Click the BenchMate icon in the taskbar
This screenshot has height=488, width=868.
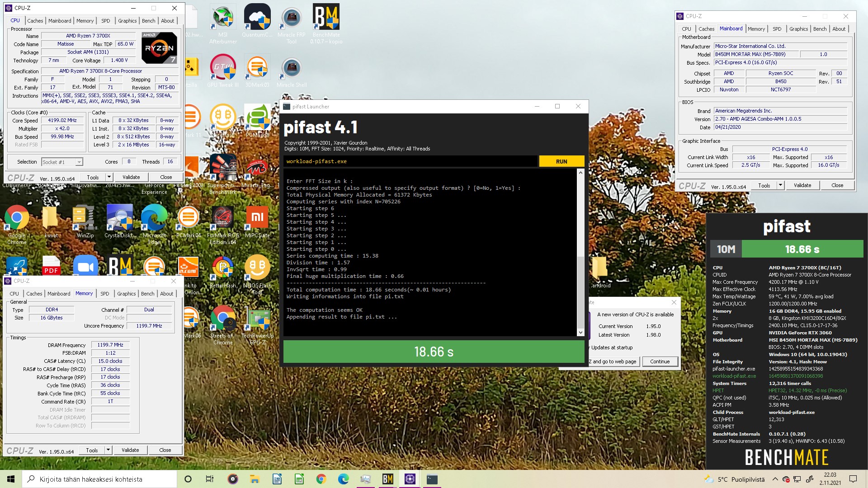387,479
